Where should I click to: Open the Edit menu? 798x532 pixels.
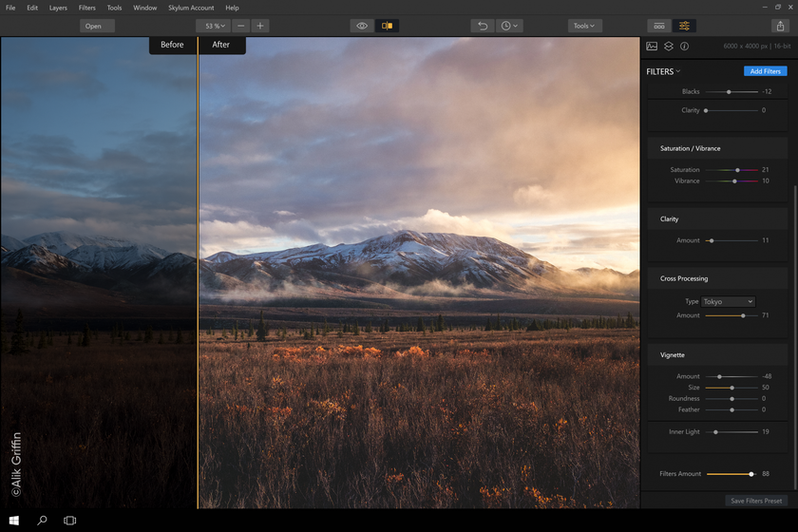pyautogui.click(x=32, y=8)
